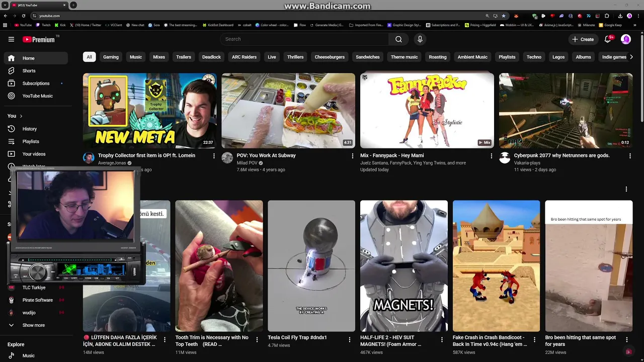644x362 pixels.
Task: Select the Gaming filter chip
Action: click(x=111, y=57)
